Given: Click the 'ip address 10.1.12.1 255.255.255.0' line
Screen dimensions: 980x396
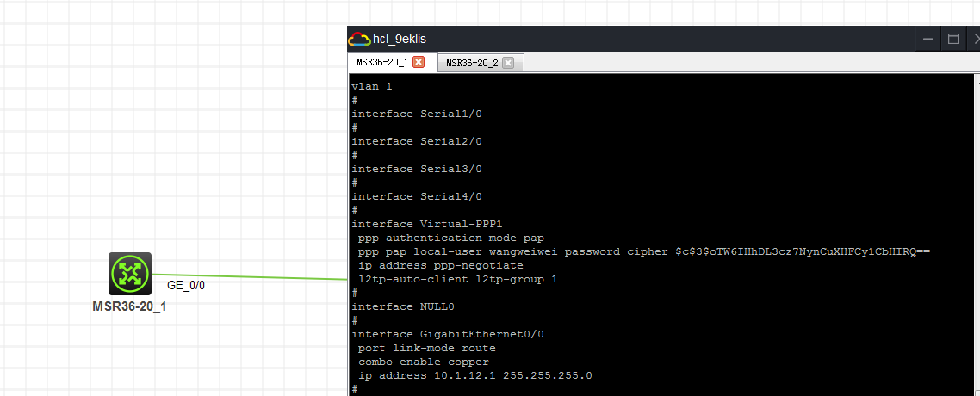Looking at the screenshot, I should tap(475, 375).
